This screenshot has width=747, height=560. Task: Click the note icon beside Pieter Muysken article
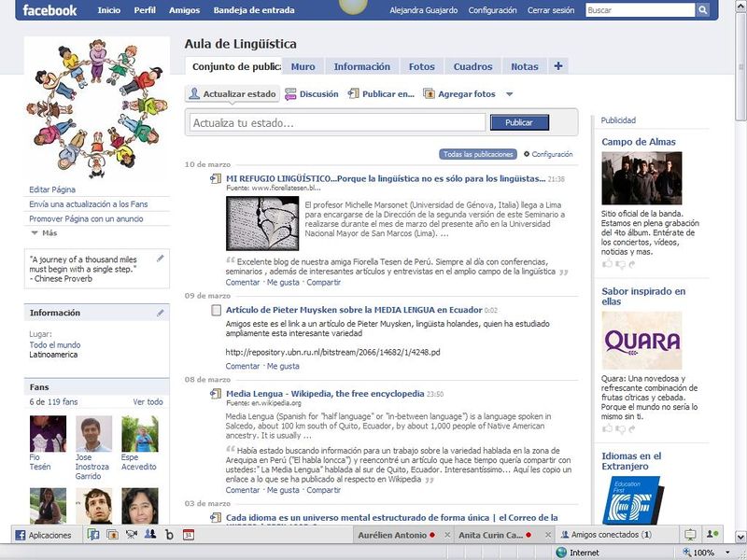coord(216,310)
